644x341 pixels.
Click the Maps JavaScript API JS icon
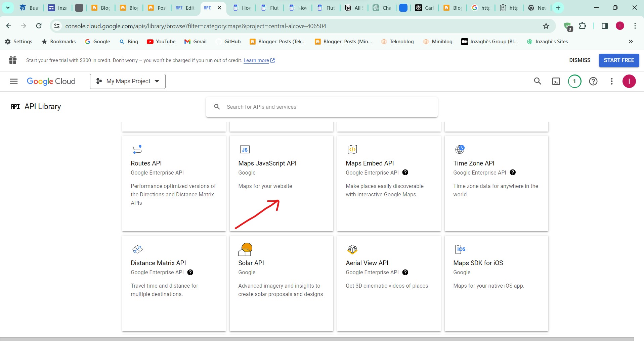coord(245,149)
